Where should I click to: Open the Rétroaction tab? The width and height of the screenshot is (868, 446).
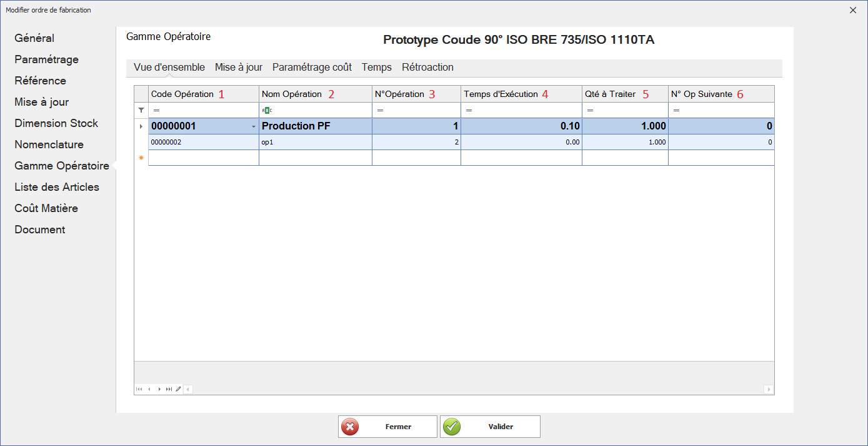tap(427, 67)
